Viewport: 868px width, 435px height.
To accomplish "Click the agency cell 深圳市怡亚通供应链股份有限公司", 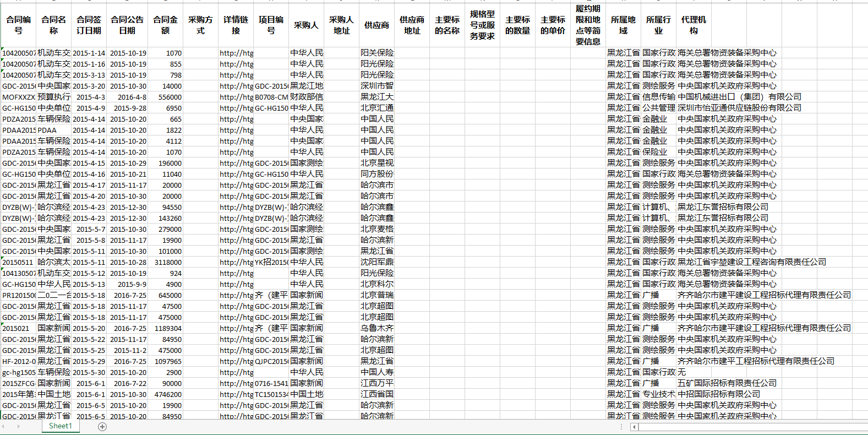I will 739,108.
